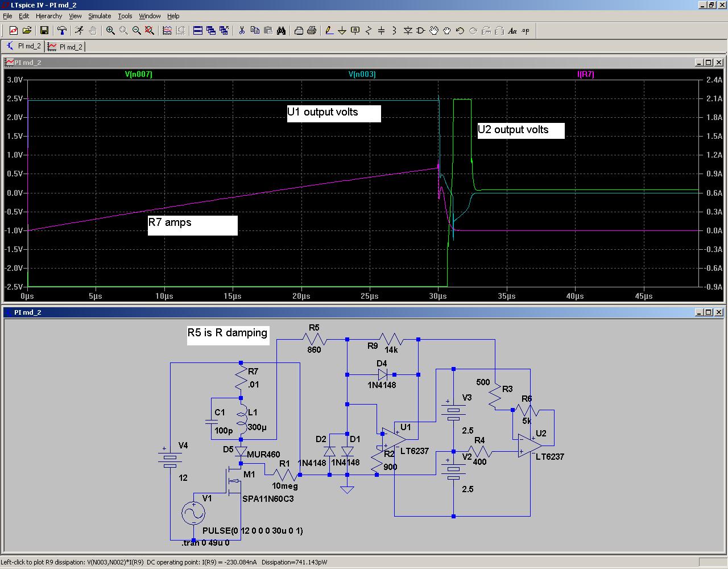The image size is (728, 569).
Task: Add a SPICE directive with .op icon
Action: [526, 31]
